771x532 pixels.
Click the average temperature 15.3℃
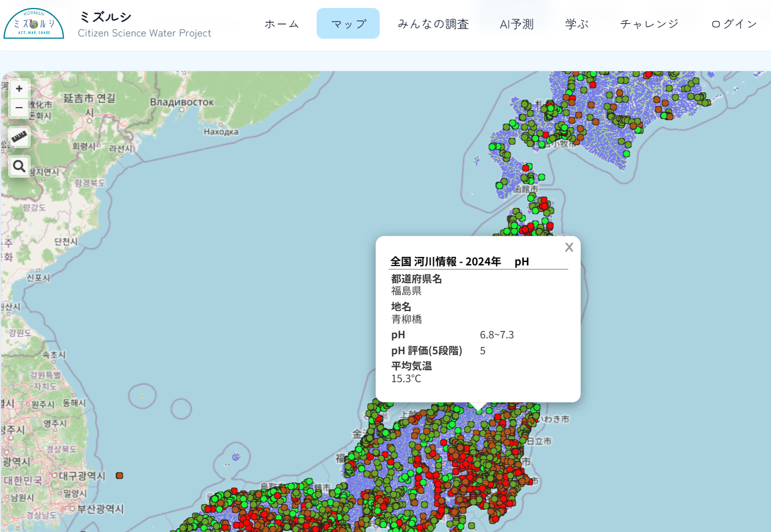(x=407, y=379)
